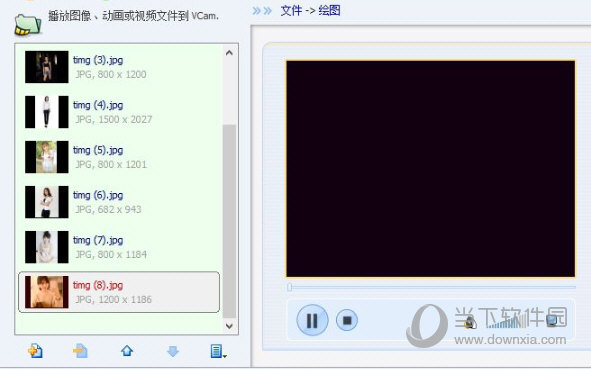The width and height of the screenshot is (591, 369).
Task: Click the add file icon with plus sign
Action: pyautogui.click(x=35, y=351)
